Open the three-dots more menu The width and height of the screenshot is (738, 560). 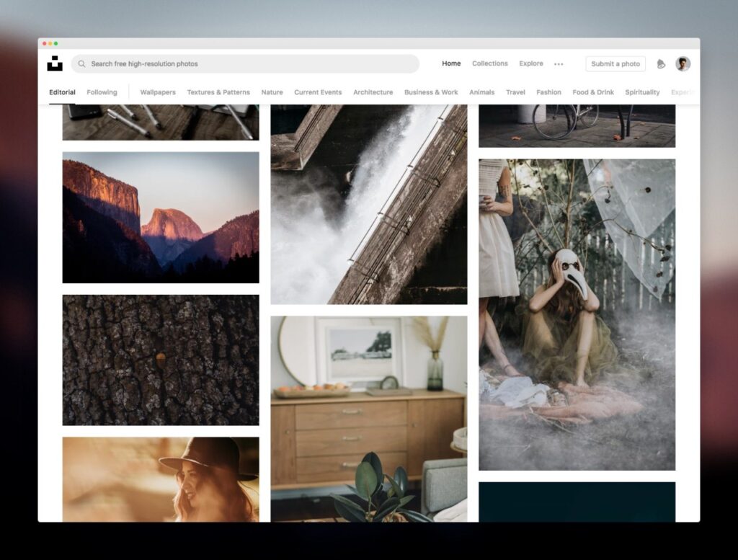pos(559,64)
